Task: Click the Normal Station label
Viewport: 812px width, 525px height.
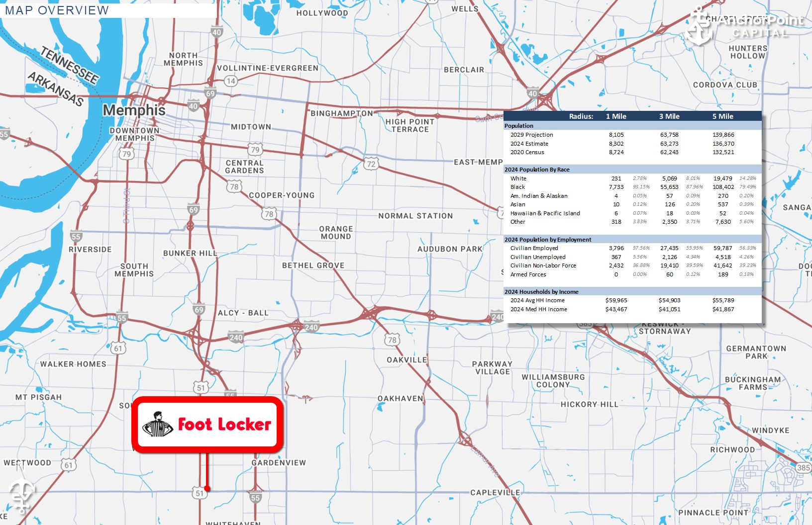Action: [x=416, y=216]
